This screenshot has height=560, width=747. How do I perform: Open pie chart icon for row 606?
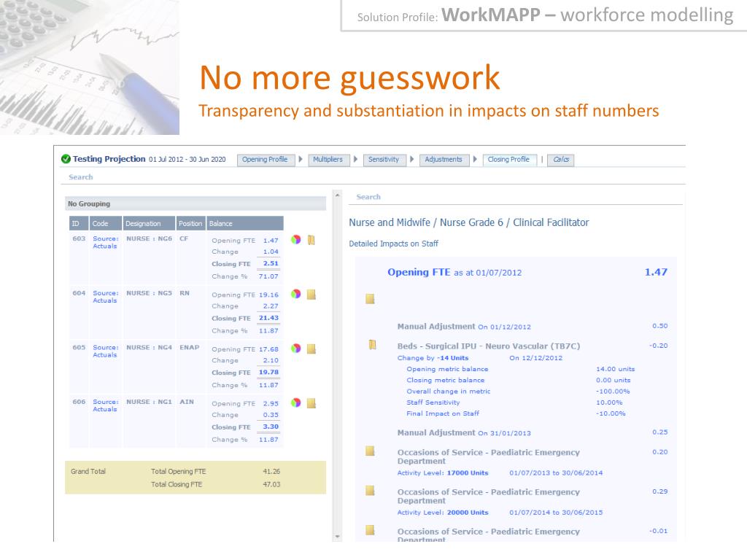point(296,402)
